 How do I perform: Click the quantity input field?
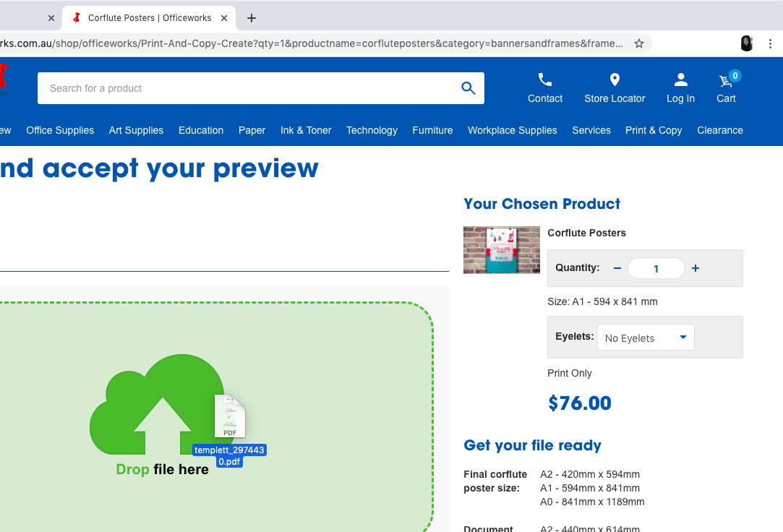coord(656,268)
